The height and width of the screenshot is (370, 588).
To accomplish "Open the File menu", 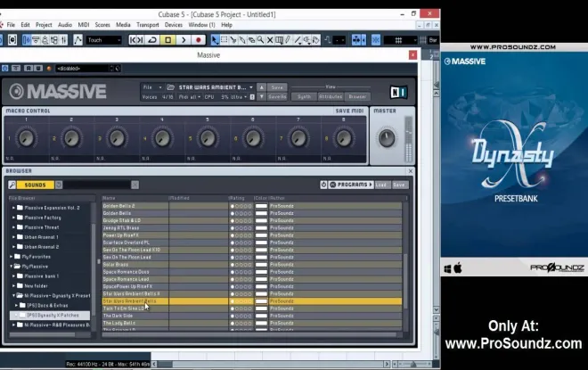I will tap(11, 25).
